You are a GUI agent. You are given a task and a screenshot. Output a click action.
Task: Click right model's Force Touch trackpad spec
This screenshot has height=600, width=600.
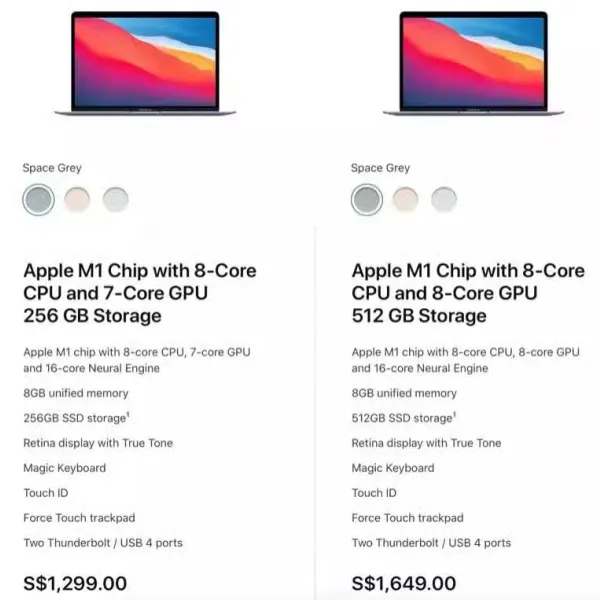(408, 518)
